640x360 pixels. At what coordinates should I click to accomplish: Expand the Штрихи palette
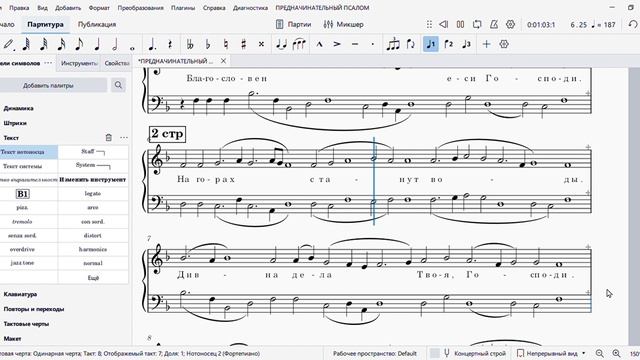click(15, 123)
